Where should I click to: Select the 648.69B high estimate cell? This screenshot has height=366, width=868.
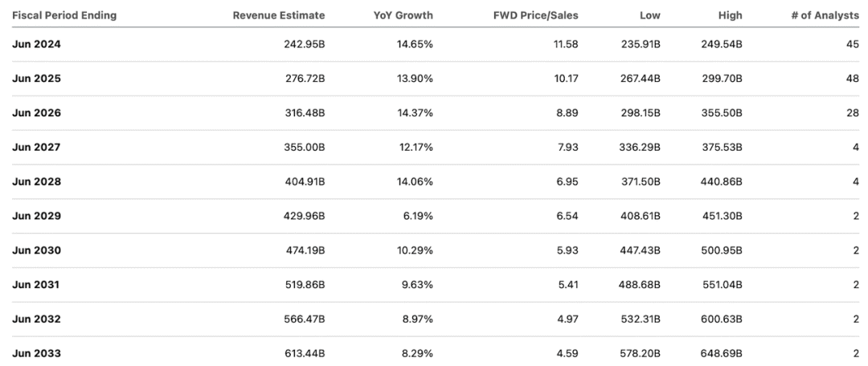coord(721,353)
